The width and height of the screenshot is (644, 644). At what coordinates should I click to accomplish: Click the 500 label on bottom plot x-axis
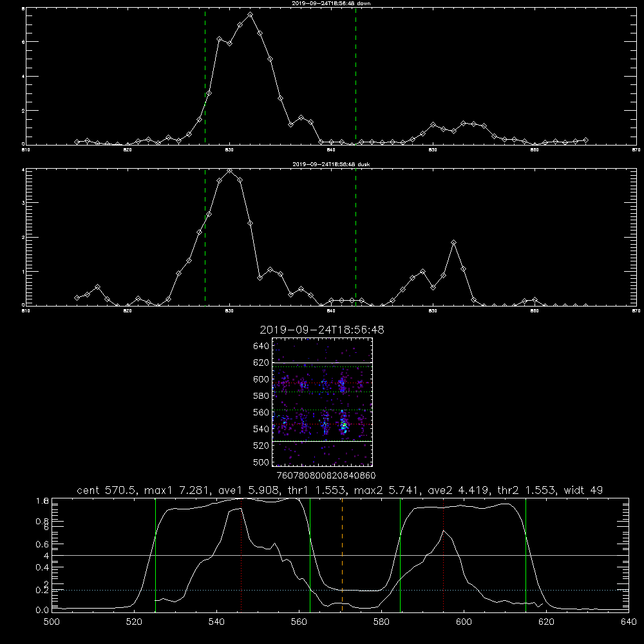(52, 622)
